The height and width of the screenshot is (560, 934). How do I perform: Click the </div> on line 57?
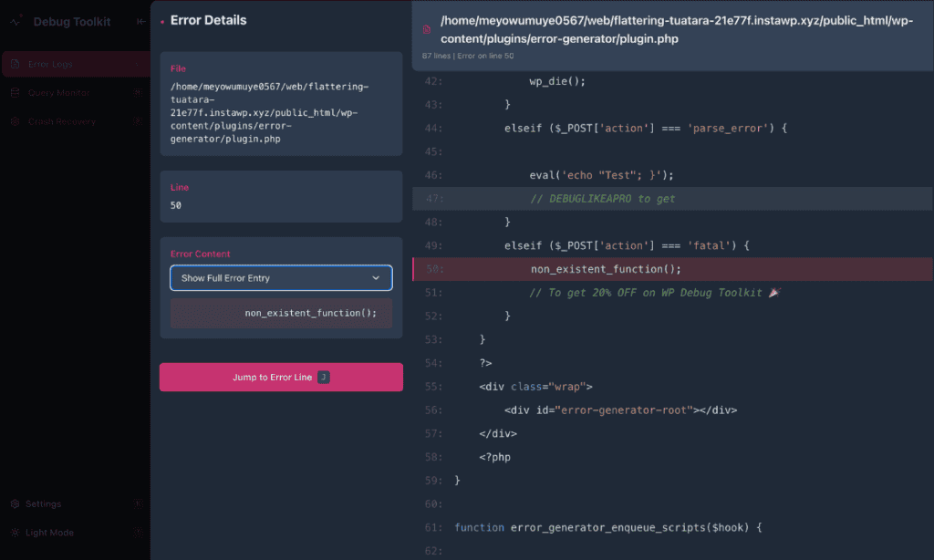pos(498,434)
